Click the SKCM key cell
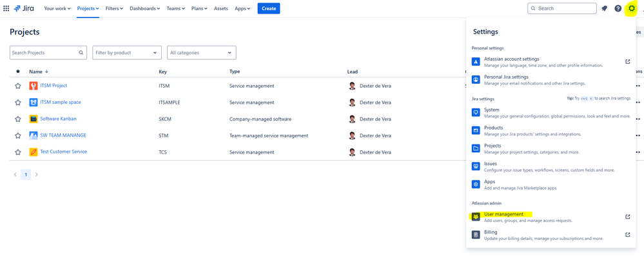This screenshot has height=269, width=644. (165, 119)
